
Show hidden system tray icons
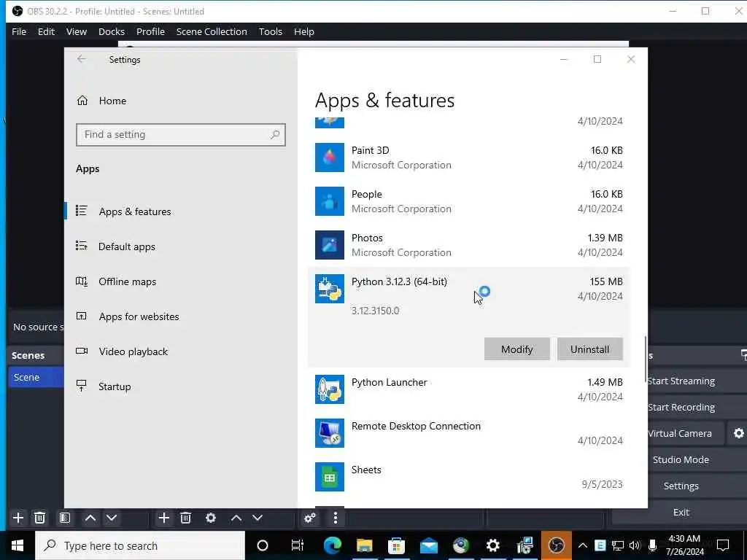tap(582, 545)
